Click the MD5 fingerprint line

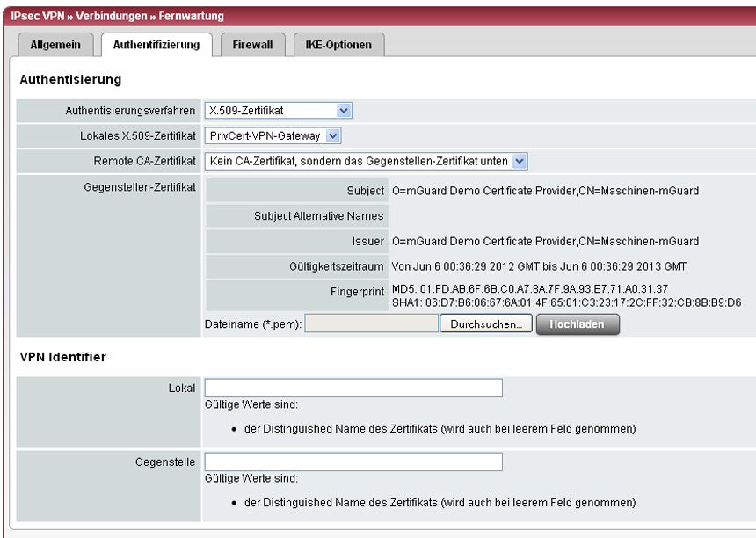pyautogui.click(x=529, y=289)
